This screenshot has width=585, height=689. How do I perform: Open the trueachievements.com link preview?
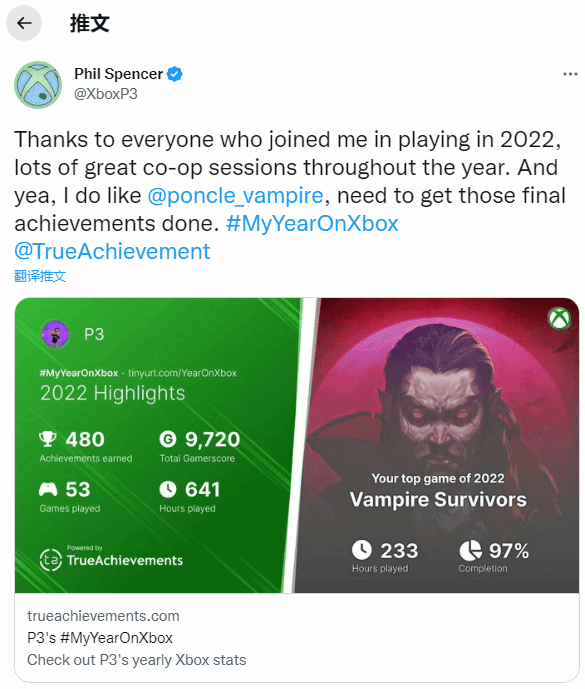(297, 638)
